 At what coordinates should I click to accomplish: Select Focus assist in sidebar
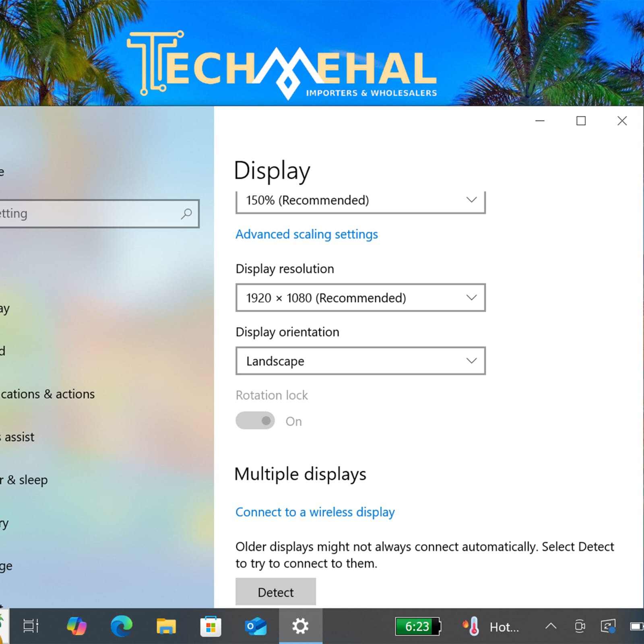click(x=17, y=437)
